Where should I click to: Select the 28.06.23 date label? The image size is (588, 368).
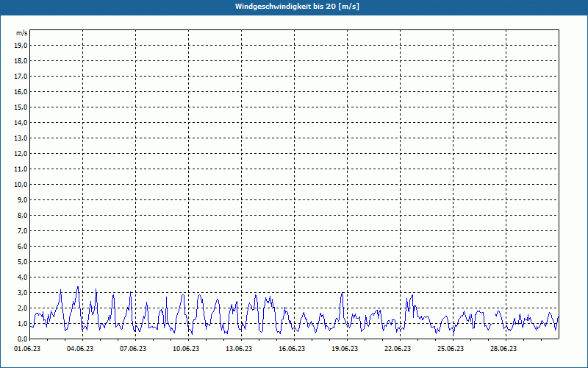pos(503,349)
